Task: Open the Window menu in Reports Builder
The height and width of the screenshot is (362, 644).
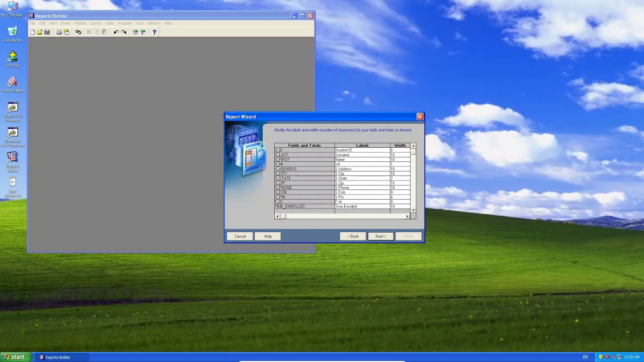Action: pyautogui.click(x=154, y=23)
